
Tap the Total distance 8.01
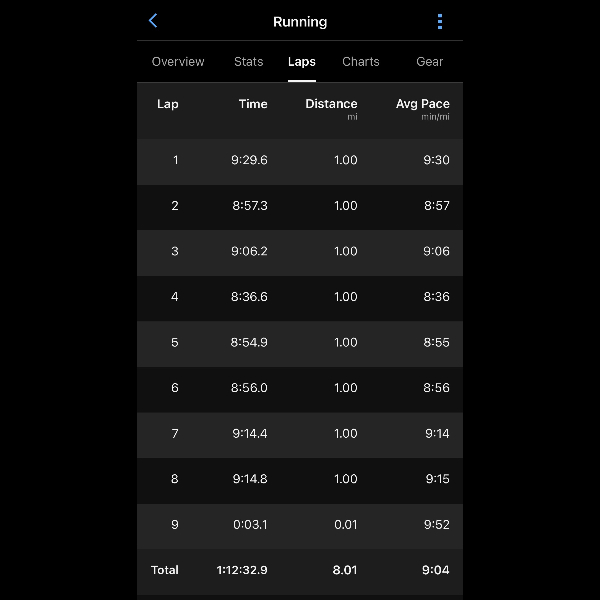coord(345,570)
